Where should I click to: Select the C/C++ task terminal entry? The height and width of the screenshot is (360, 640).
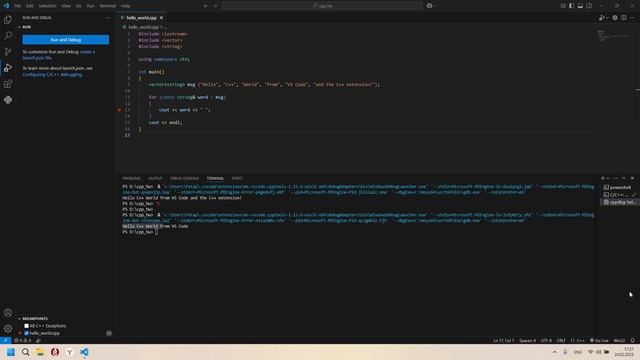pos(619,195)
